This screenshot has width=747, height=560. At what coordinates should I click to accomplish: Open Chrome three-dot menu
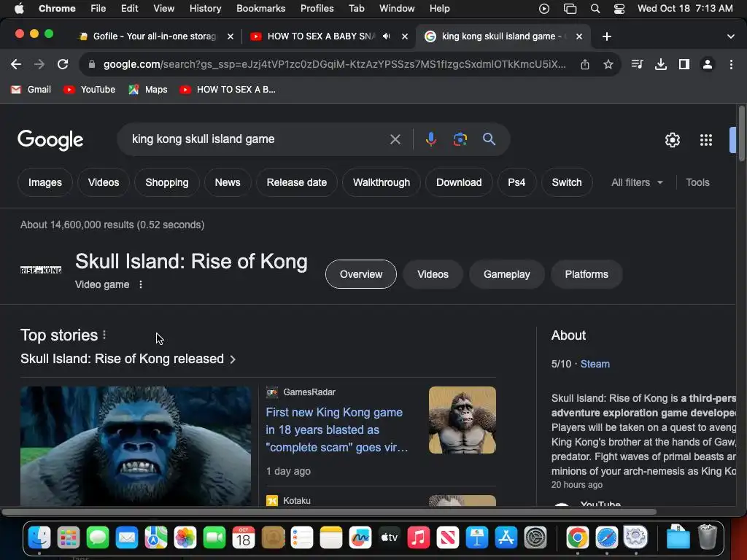tap(731, 64)
